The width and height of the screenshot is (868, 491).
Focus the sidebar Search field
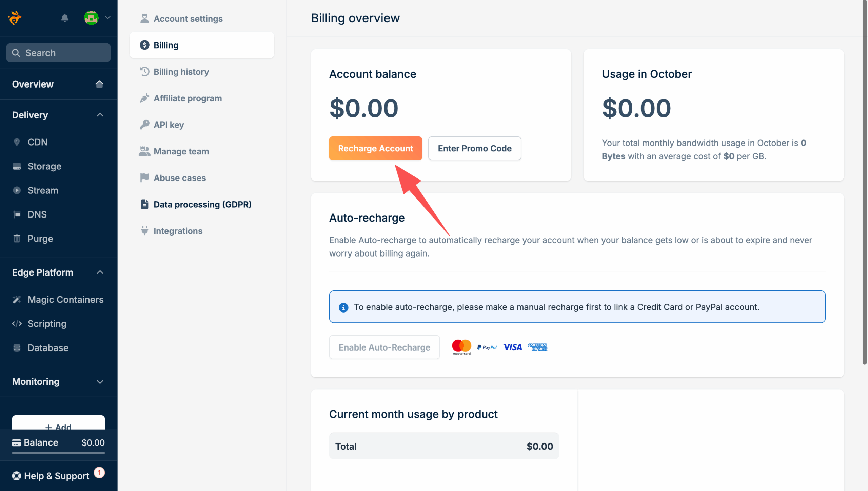[x=58, y=53]
